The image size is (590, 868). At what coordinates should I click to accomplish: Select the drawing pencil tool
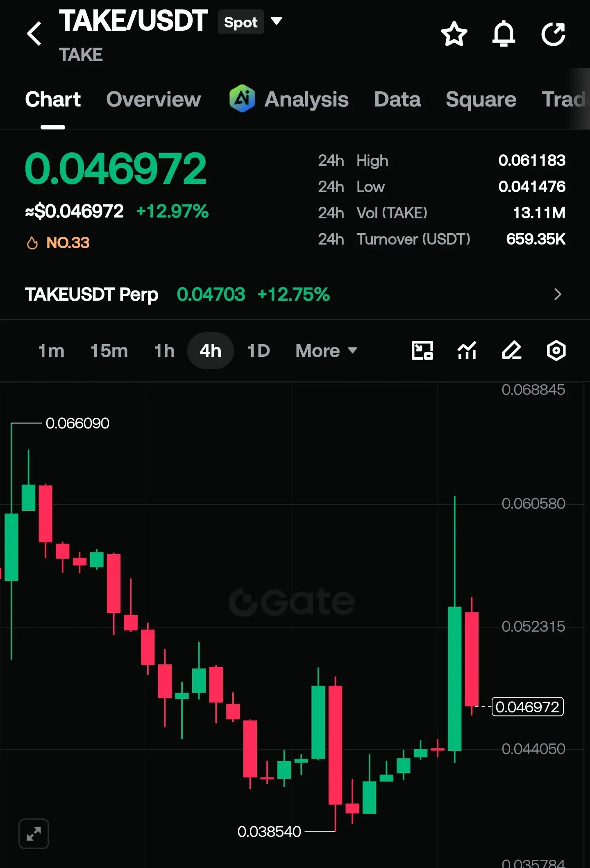(511, 351)
